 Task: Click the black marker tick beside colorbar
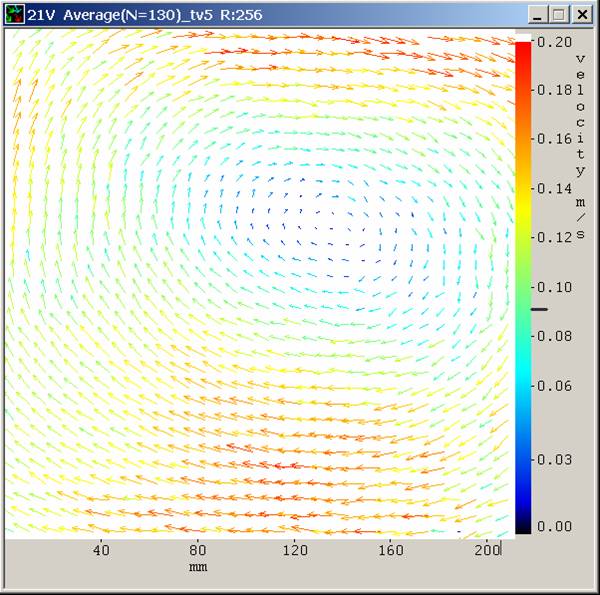click(540, 309)
